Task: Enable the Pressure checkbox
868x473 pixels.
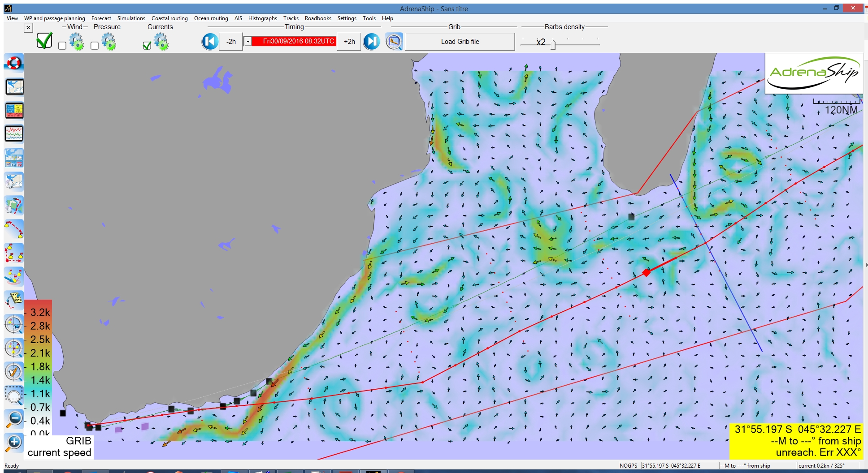Action: (x=95, y=46)
